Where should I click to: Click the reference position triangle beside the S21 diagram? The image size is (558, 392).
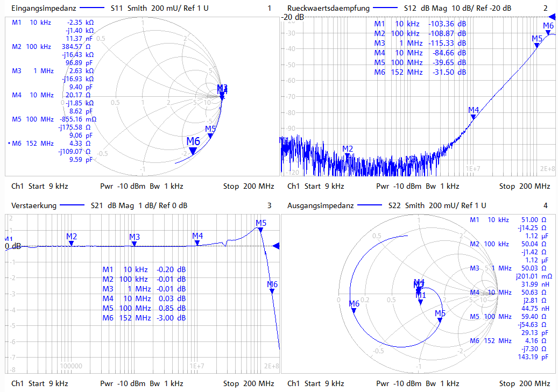coord(276,246)
